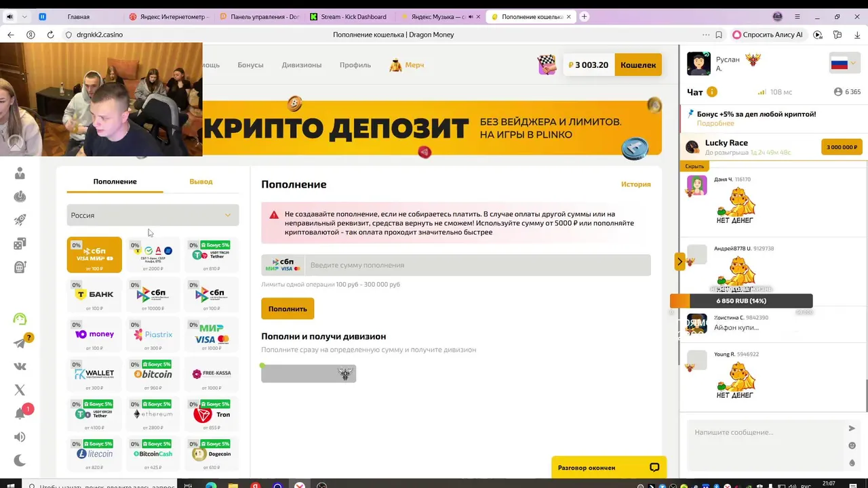
Task: Switch to Stream - Kick Dashboard browser tab
Action: click(348, 17)
